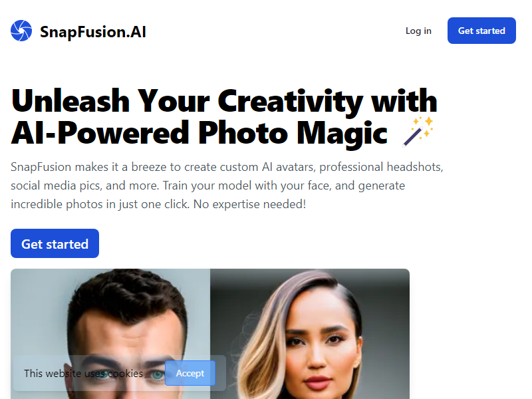Open the SnapFusion.AI brand name link
The height and width of the screenshot is (399, 532).
[x=93, y=32]
